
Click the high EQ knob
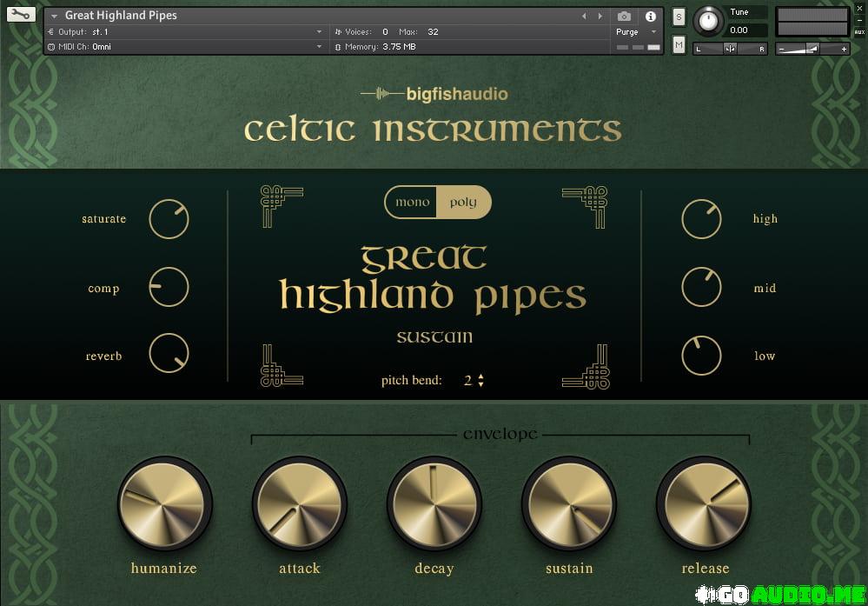701,219
